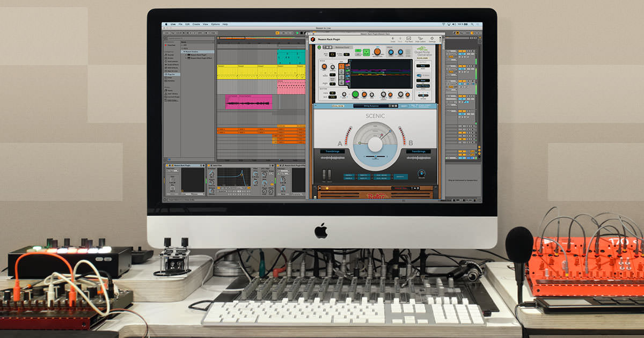Toggle the blue switch below the Poly display

pyautogui.click(x=419, y=76)
